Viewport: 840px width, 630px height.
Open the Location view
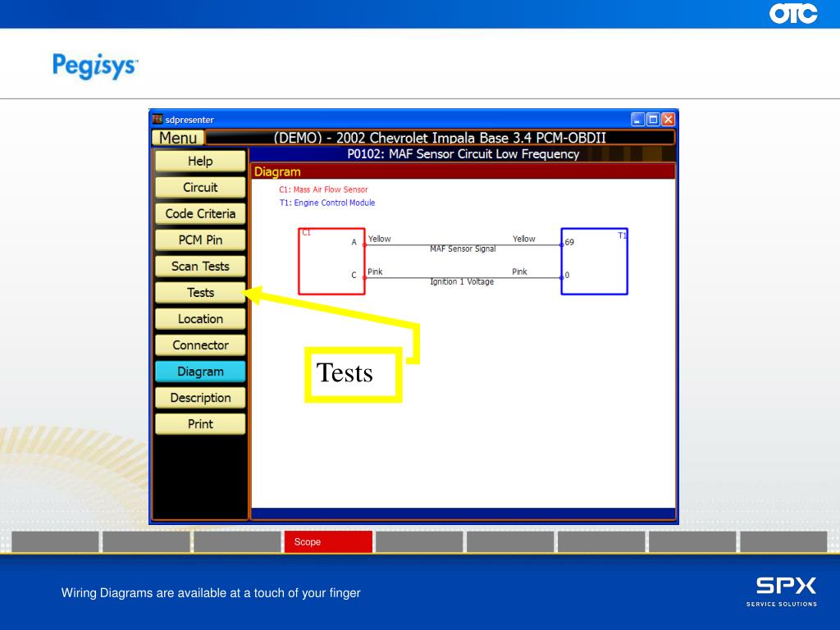click(x=200, y=319)
